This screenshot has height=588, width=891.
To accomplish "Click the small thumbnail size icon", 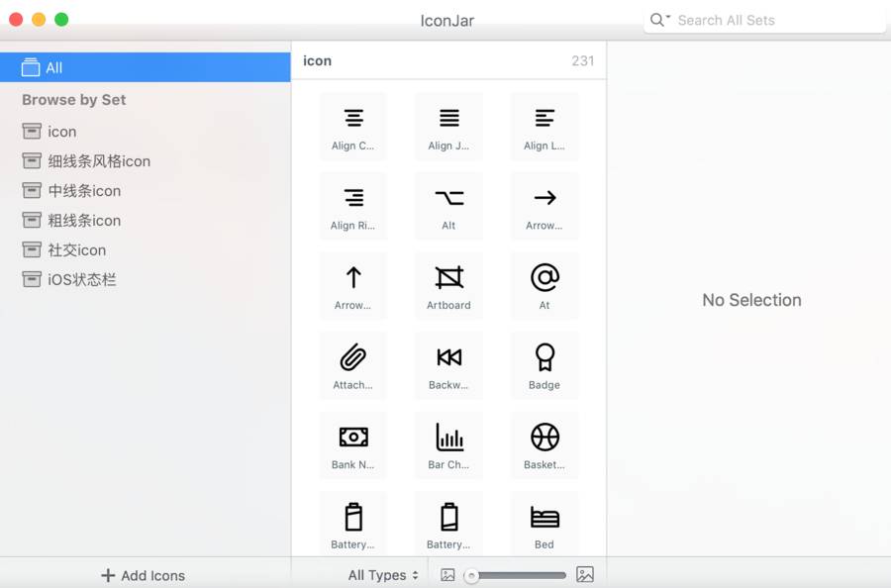I will pos(447,575).
